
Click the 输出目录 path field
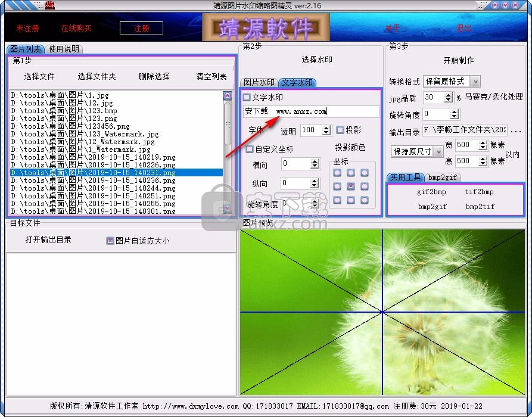click(465, 130)
